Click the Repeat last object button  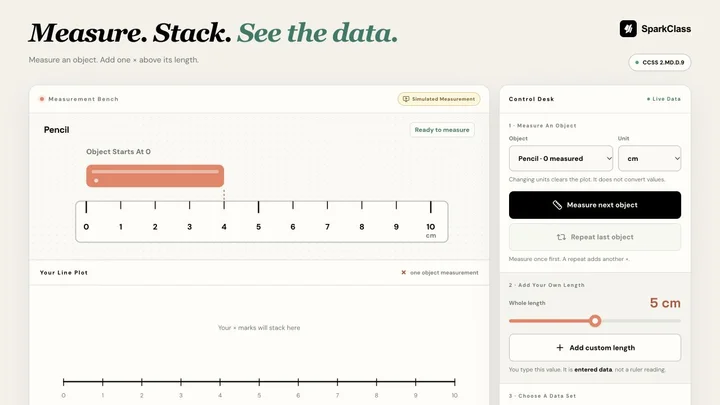click(x=595, y=237)
